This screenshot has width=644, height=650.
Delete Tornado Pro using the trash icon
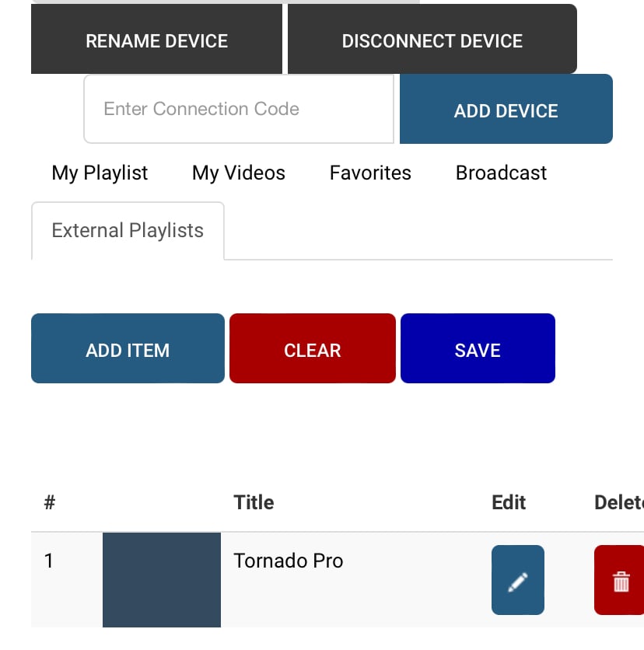coord(620,580)
